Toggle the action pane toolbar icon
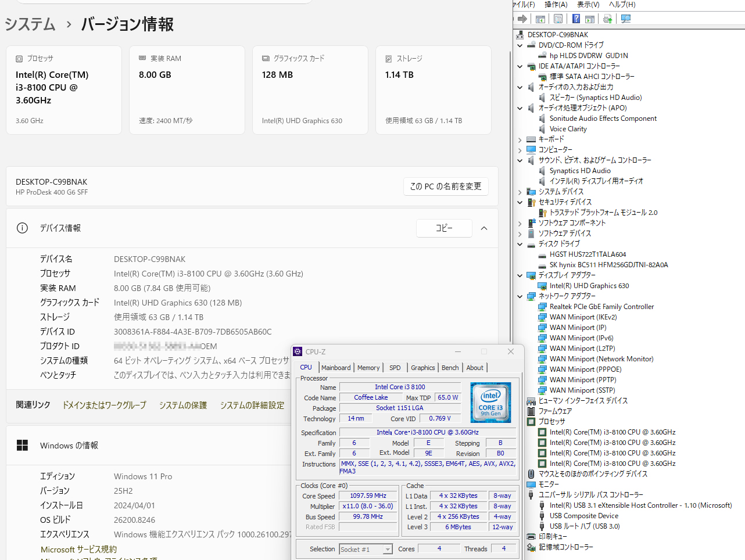 (x=590, y=19)
